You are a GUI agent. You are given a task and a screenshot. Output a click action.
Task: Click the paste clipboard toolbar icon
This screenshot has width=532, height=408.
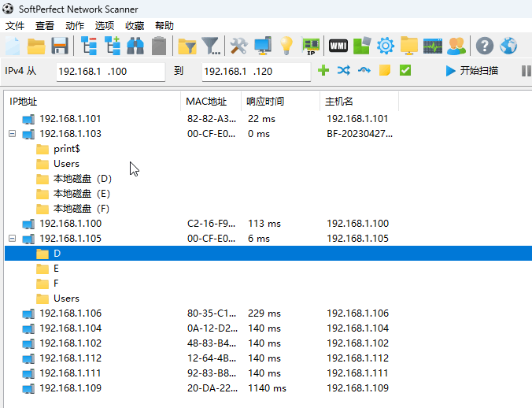tap(159, 46)
